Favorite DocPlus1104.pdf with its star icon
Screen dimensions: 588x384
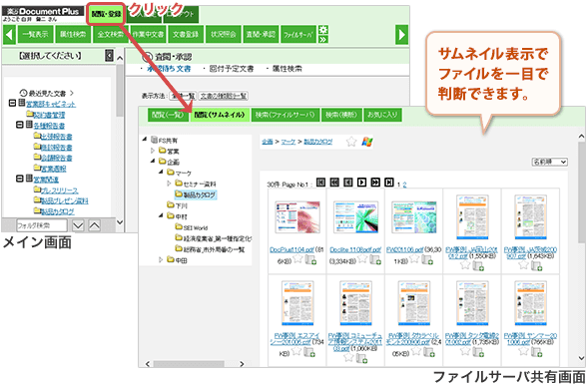(297, 258)
